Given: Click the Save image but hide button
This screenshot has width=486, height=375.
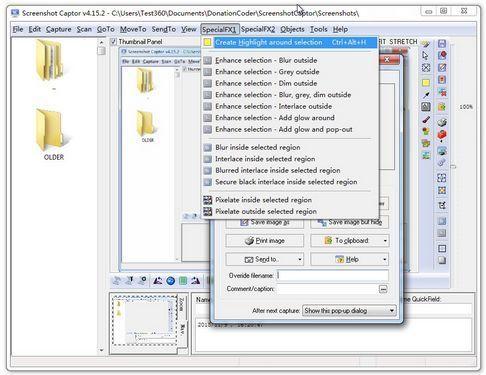Looking at the screenshot, I should click(x=350, y=222).
